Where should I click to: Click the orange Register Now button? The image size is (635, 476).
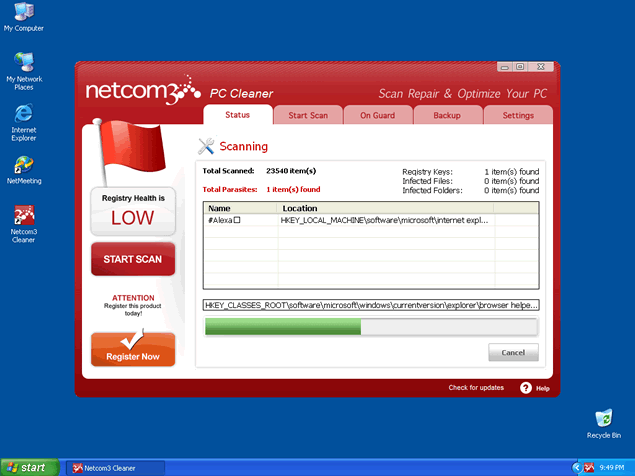coord(133,350)
